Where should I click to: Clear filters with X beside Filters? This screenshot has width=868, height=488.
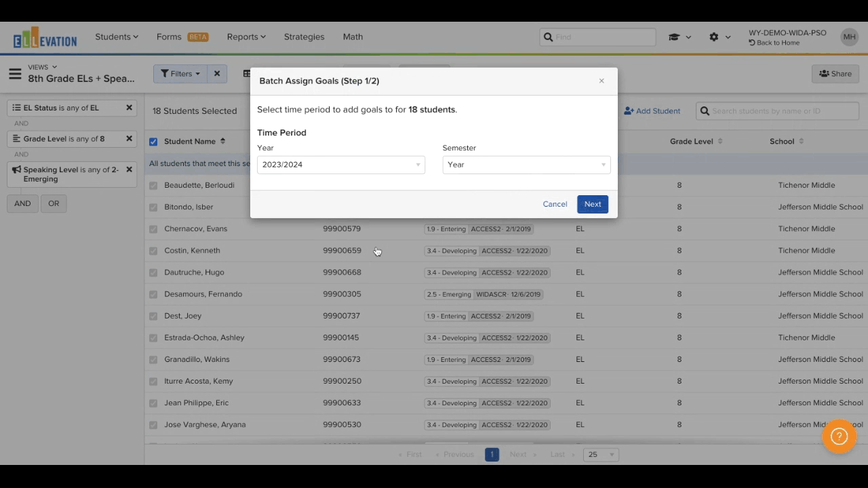coord(217,74)
